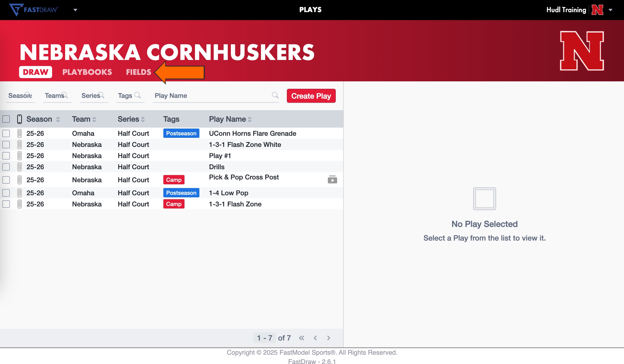This screenshot has height=364, width=624.
Task: Click the mobile phone icon in header
Action: (x=19, y=119)
